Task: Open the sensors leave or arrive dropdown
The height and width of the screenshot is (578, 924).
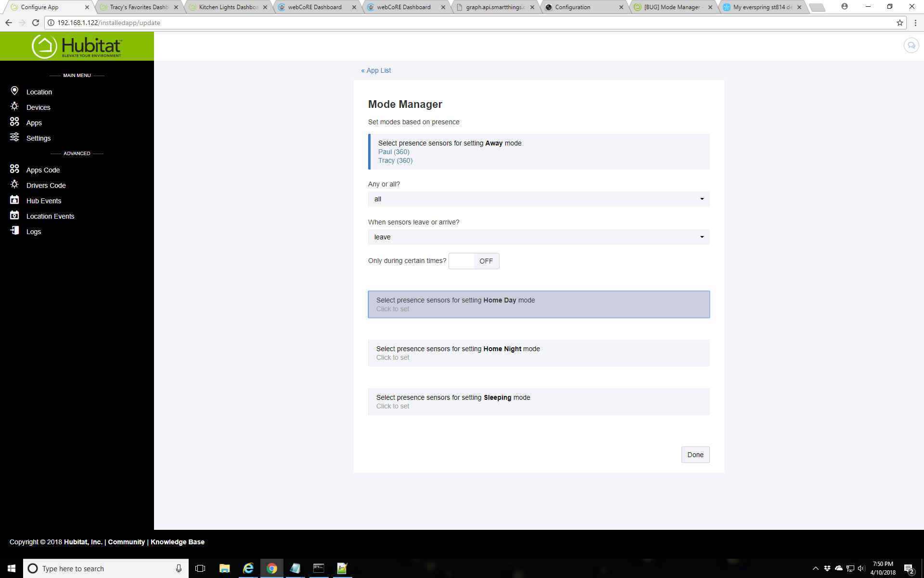Action: click(x=539, y=237)
